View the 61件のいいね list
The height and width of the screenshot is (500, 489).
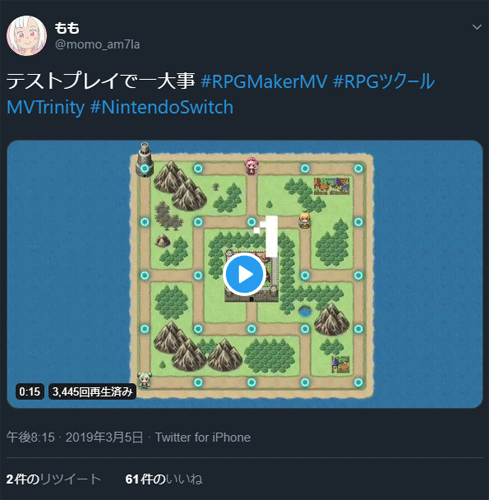pos(164,479)
